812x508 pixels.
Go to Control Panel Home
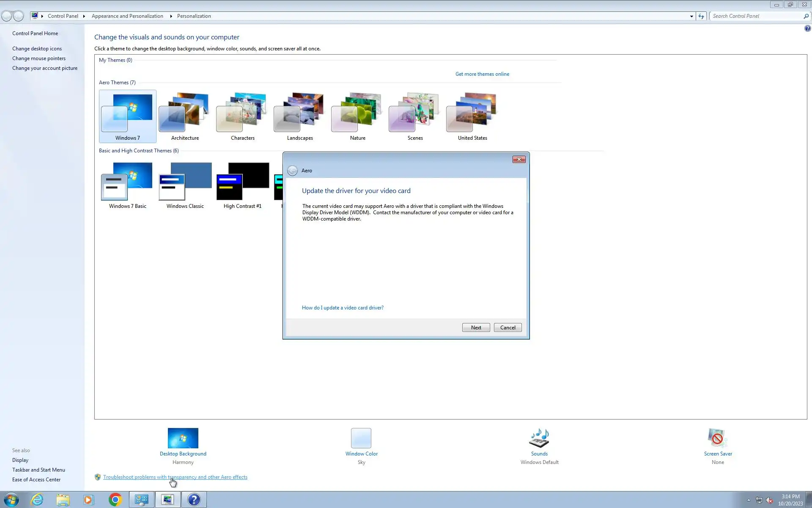tap(35, 33)
